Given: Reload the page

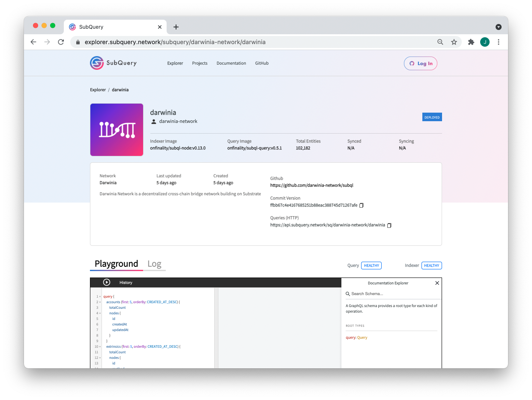Looking at the screenshot, I should [x=61, y=42].
